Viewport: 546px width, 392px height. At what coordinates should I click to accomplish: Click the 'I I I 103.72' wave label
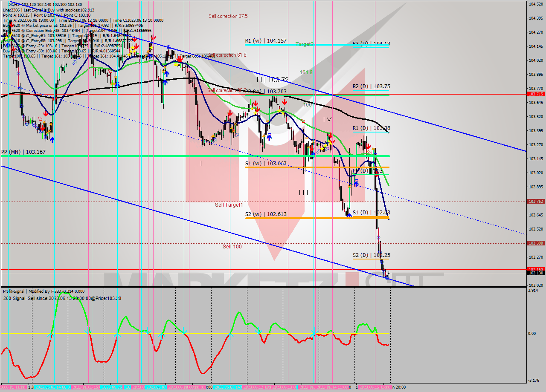pos(273,79)
